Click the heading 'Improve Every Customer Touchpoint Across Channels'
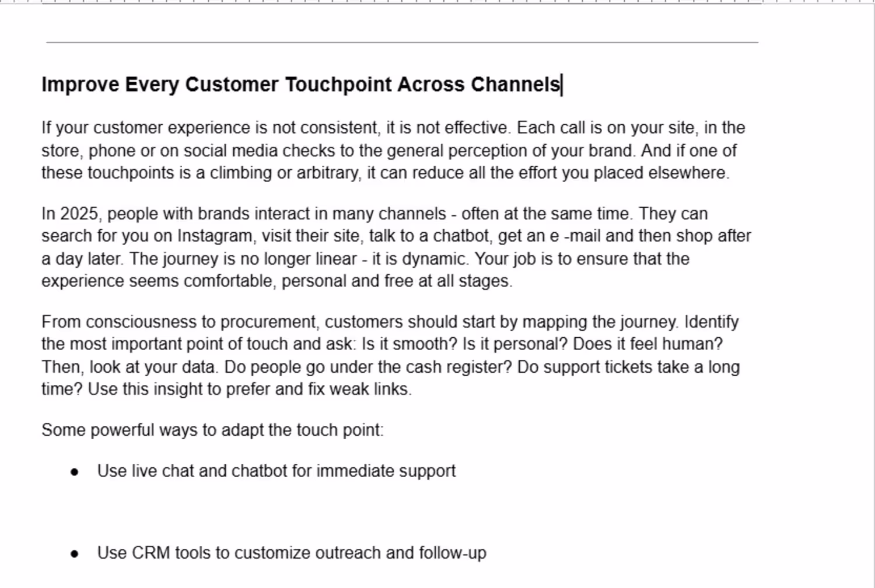The width and height of the screenshot is (875, 588). tap(300, 85)
